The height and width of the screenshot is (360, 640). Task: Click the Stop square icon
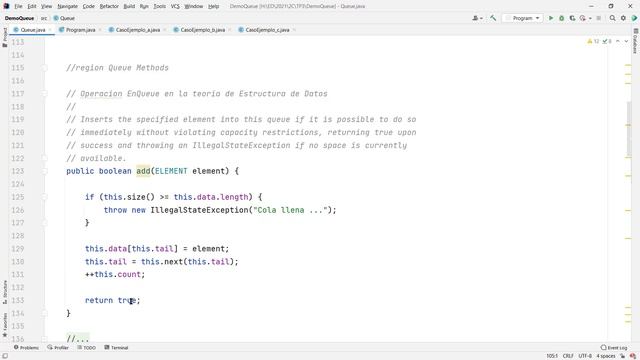coord(599,18)
